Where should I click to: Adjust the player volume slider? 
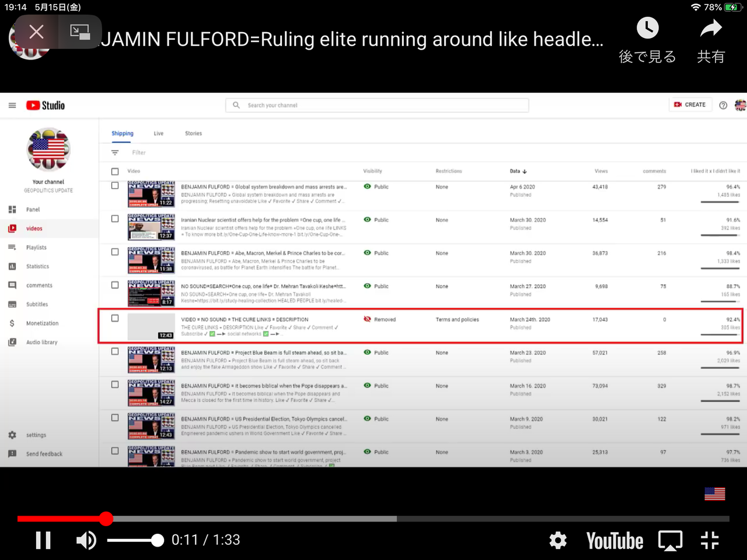[x=135, y=541]
